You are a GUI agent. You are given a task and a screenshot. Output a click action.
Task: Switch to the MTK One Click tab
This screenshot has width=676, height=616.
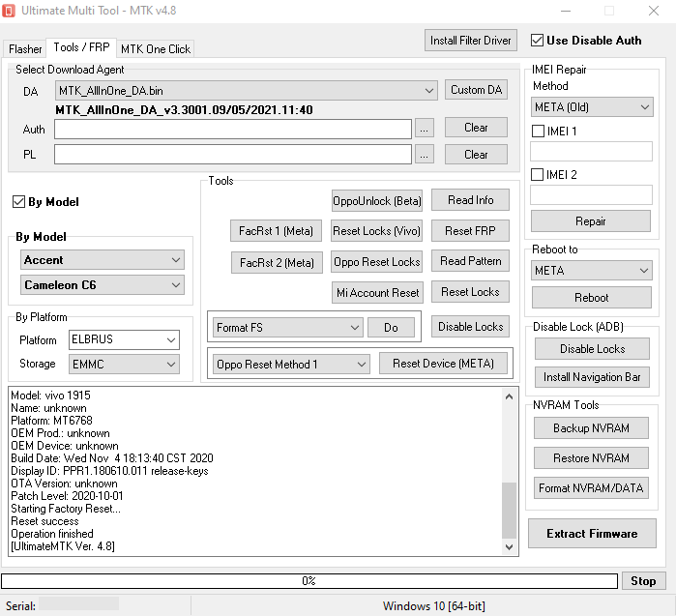coord(156,48)
